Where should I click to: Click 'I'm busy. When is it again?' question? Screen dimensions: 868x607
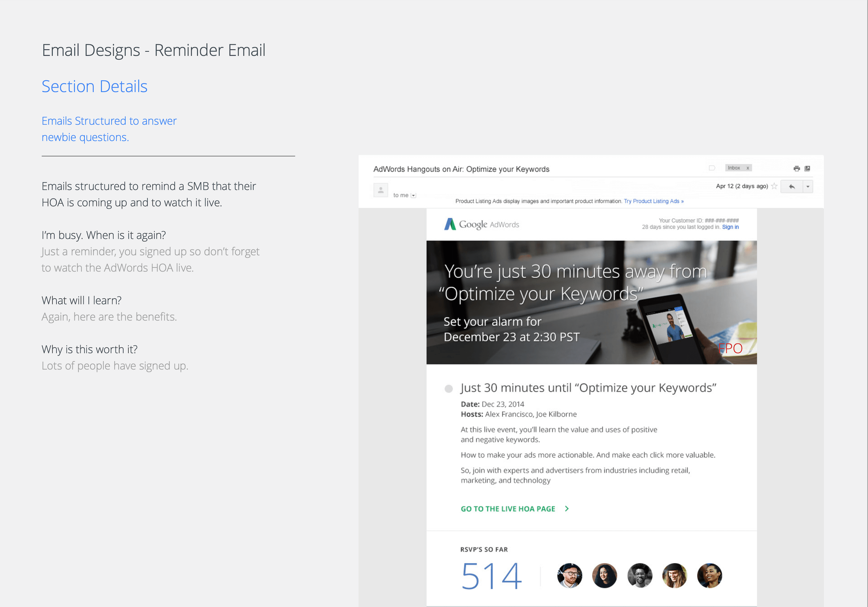coord(103,235)
